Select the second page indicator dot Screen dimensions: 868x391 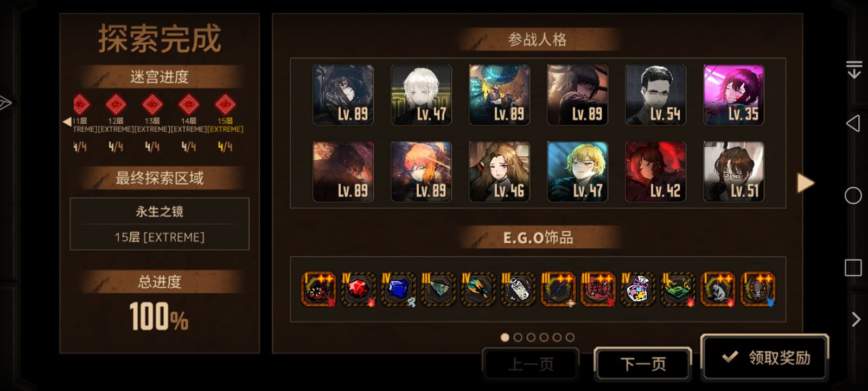(518, 337)
